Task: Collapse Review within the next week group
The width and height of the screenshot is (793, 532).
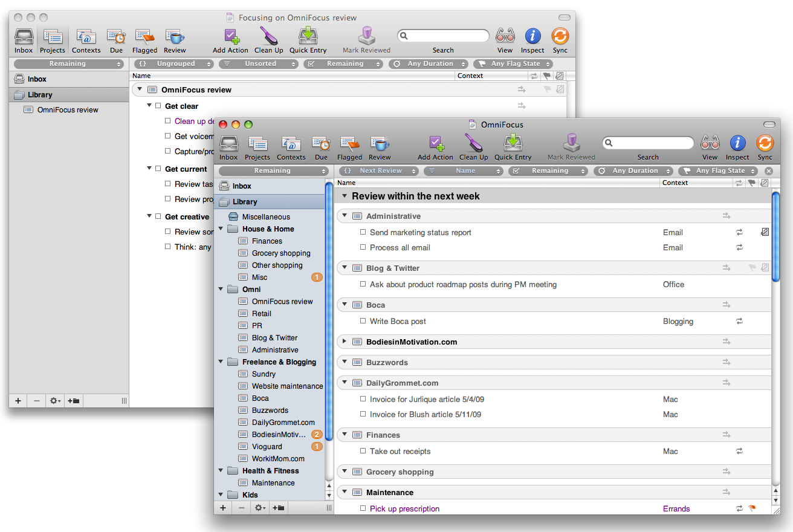Action: [345, 196]
